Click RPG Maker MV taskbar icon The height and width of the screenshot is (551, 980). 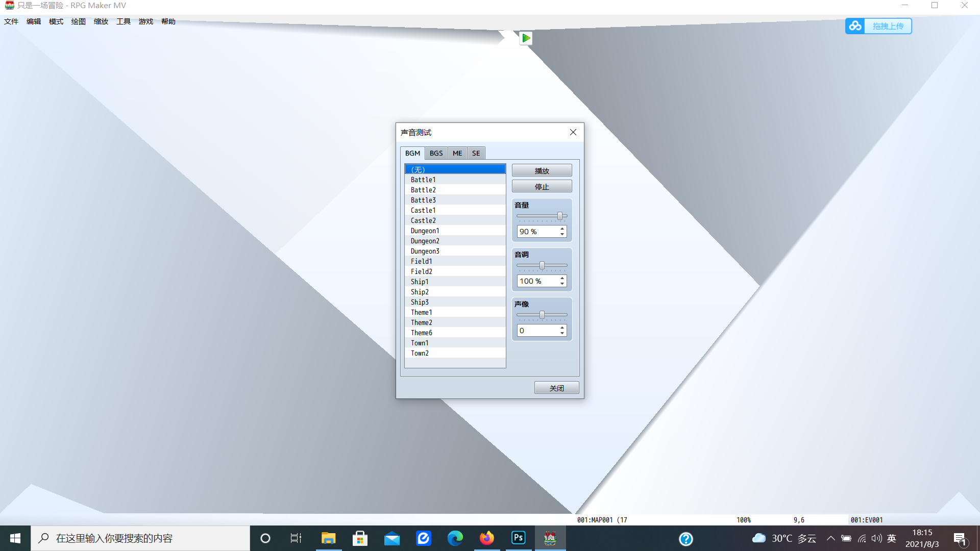coord(550,538)
